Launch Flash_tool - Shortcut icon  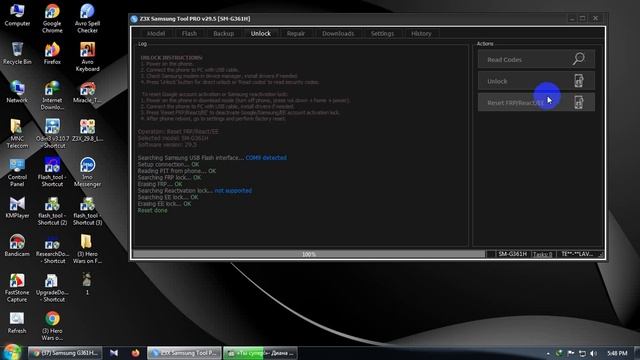[52, 172]
